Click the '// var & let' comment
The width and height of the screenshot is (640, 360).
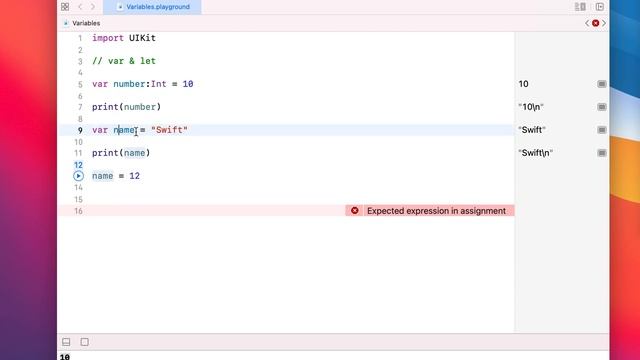click(124, 61)
